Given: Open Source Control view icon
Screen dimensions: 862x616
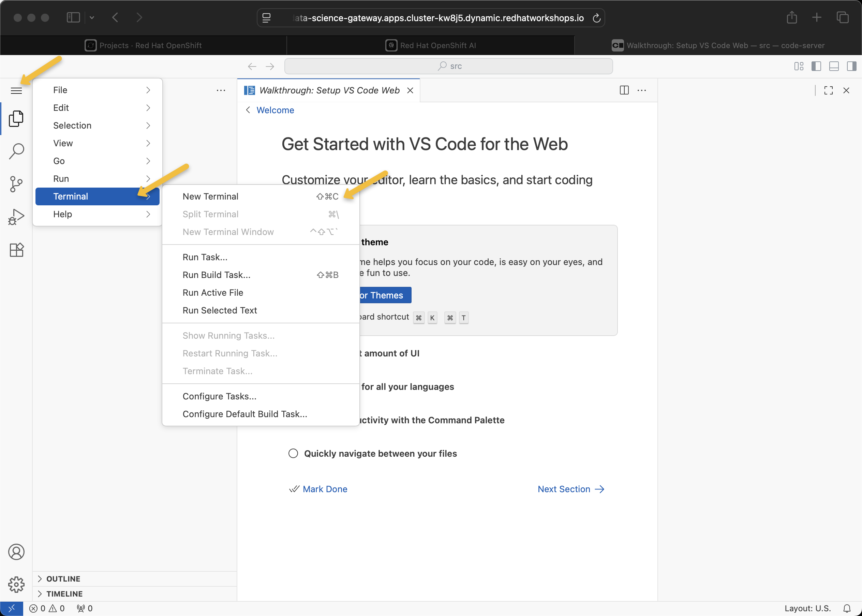Looking at the screenshot, I should pyautogui.click(x=16, y=184).
